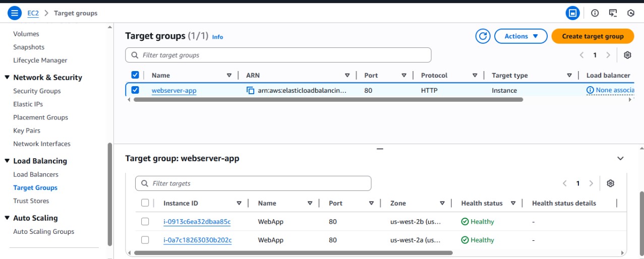Copy the webserver-app ARN
The width and height of the screenshot is (644, 259).
click(250, 91)
